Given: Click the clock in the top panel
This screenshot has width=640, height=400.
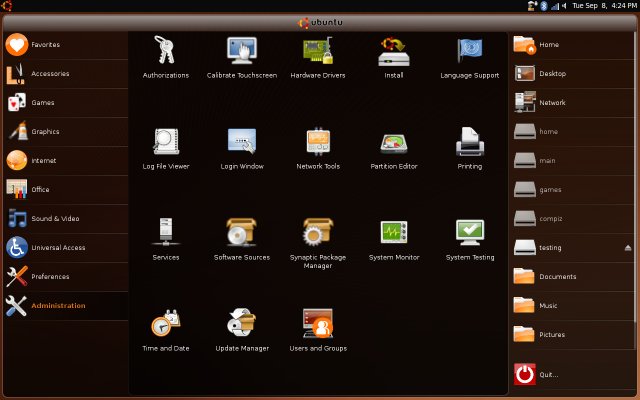Looking at the screenshot, I should pos(597,6).
